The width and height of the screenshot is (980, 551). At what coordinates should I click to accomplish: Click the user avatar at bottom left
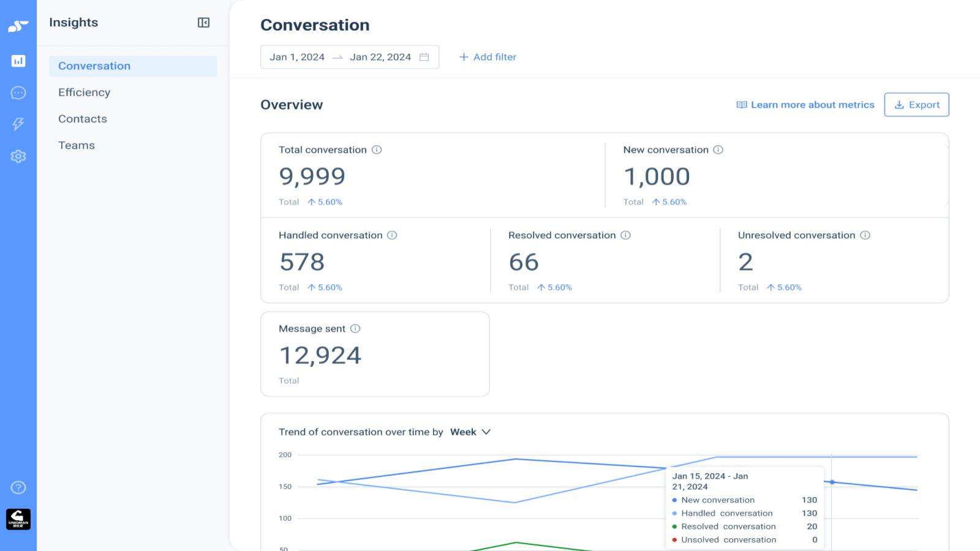(x=18, y=519)
